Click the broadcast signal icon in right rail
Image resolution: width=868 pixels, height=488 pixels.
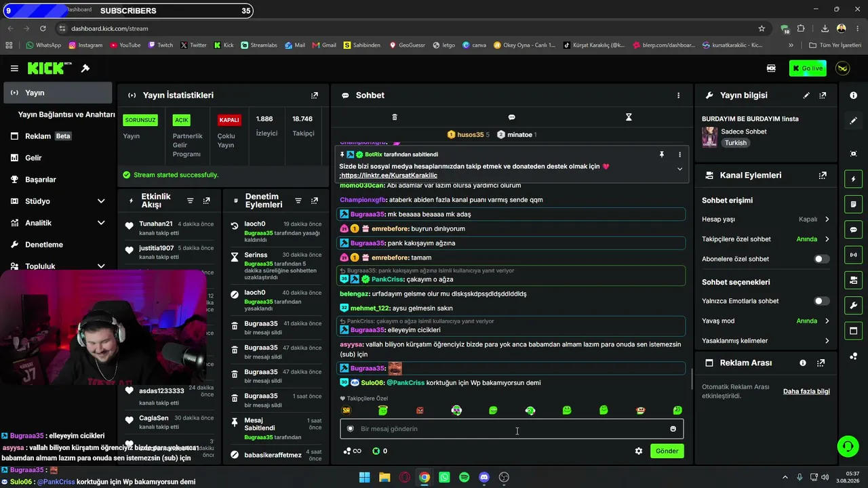[853, 255]
